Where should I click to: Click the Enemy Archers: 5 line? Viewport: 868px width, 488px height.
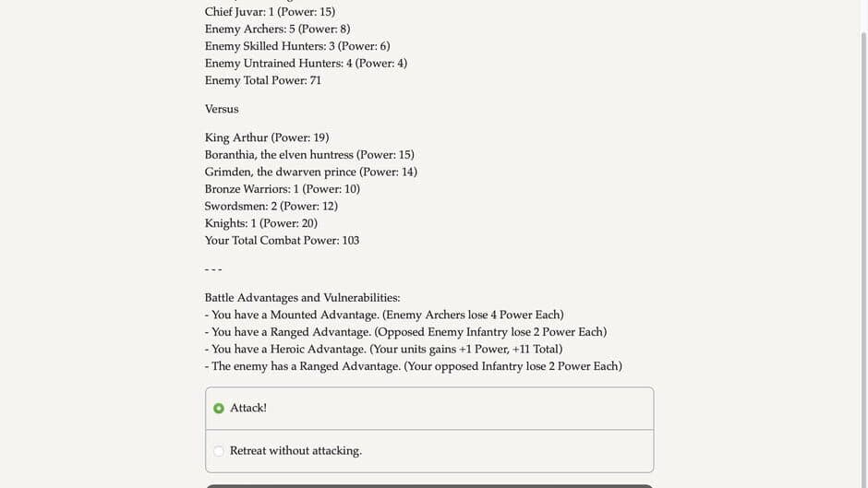pos(277,30)
